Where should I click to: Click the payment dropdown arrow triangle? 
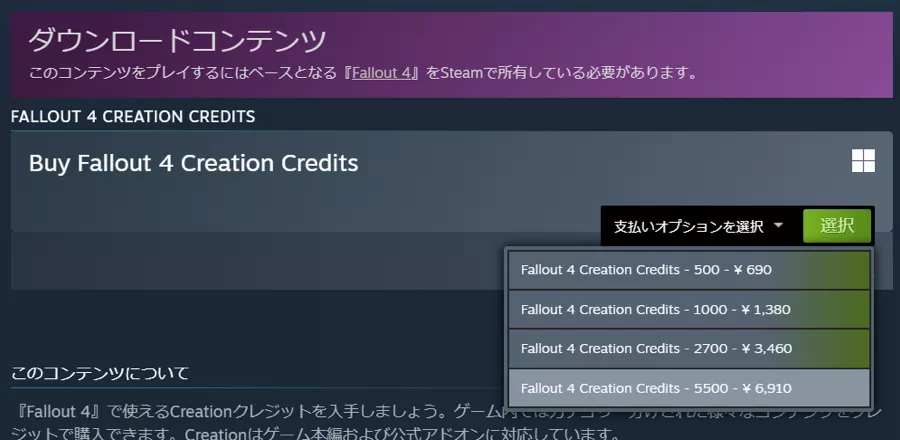tap(779, 226)
